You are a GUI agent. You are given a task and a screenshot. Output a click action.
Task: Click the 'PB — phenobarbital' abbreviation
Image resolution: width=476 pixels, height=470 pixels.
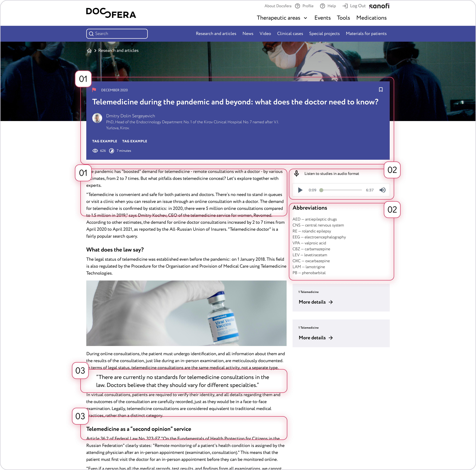point(309,273)
